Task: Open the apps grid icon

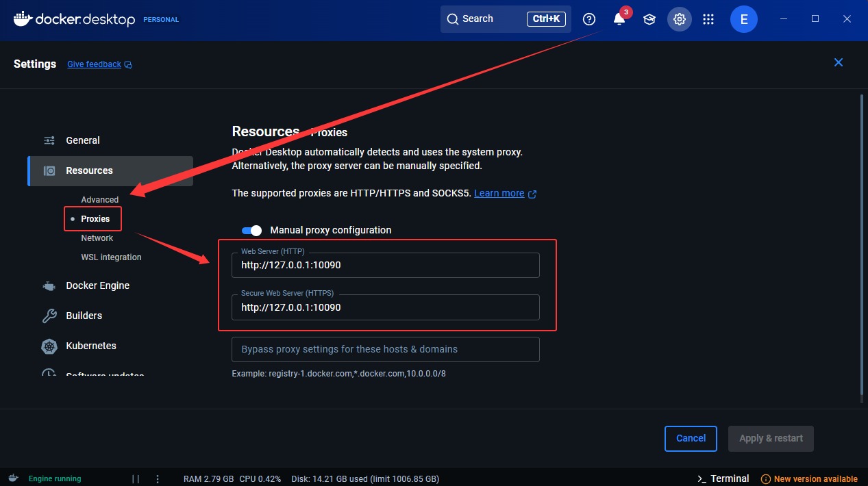Action: click(x=709, y=19)
